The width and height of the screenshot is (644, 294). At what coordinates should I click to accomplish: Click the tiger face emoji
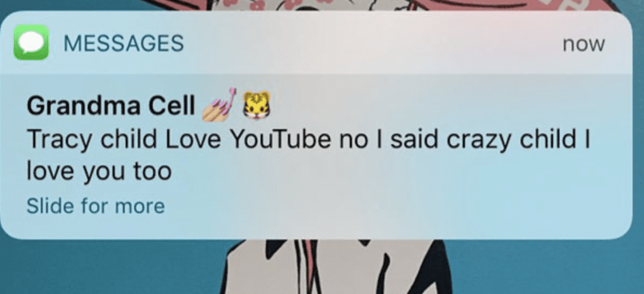(257, 105)
